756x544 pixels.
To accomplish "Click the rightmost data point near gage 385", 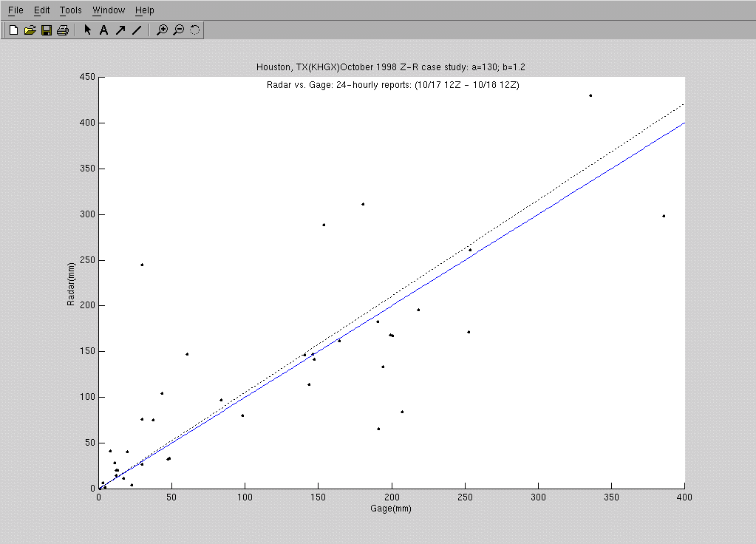I will point(664,216).
